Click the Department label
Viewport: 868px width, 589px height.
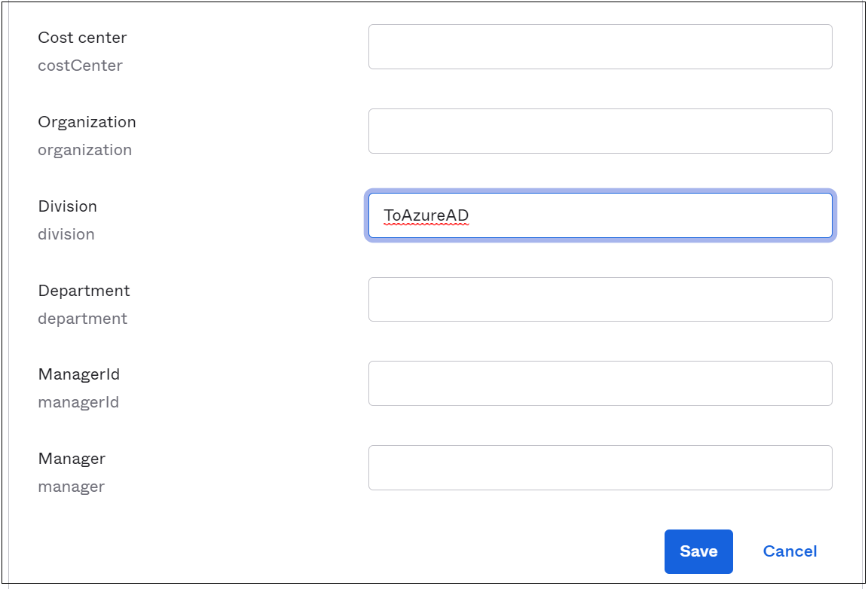tap(84, 291)
